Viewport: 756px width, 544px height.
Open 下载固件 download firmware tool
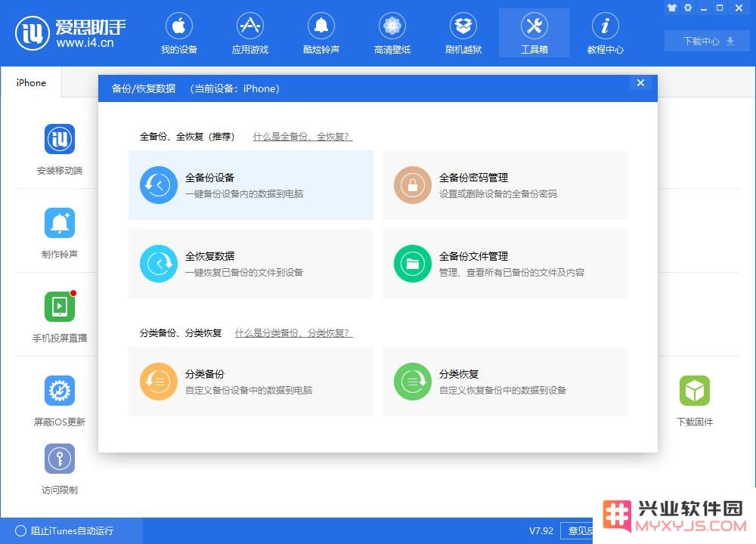click(x=695, y=391)
